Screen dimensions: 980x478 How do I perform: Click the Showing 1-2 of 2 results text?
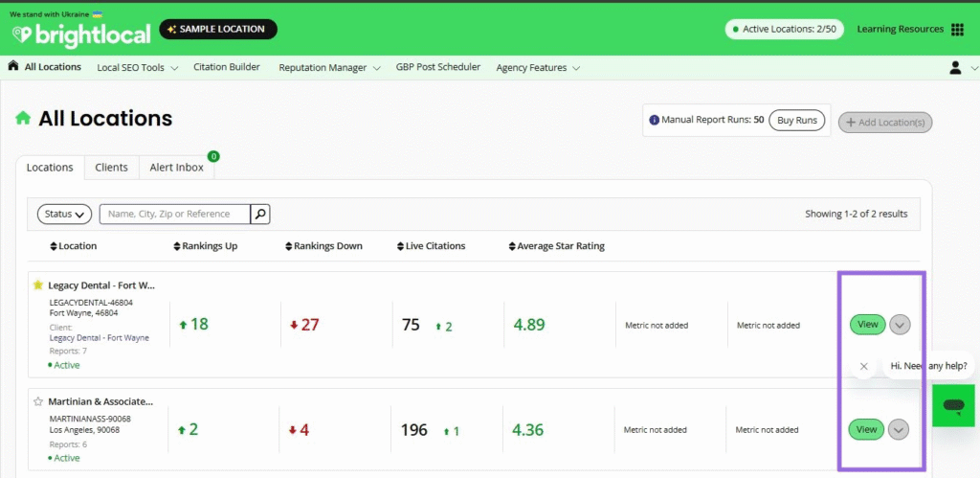(857, 214)
